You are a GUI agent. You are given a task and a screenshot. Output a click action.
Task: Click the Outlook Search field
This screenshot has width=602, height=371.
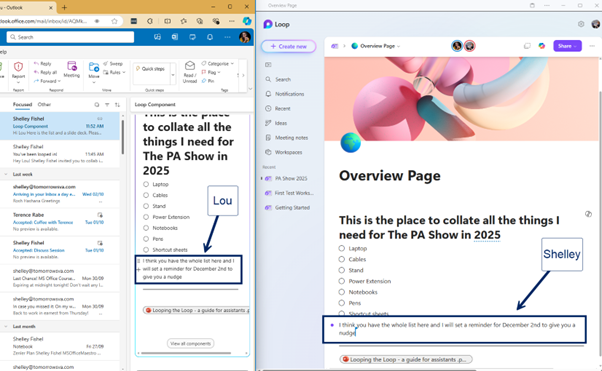click(70, 37)
